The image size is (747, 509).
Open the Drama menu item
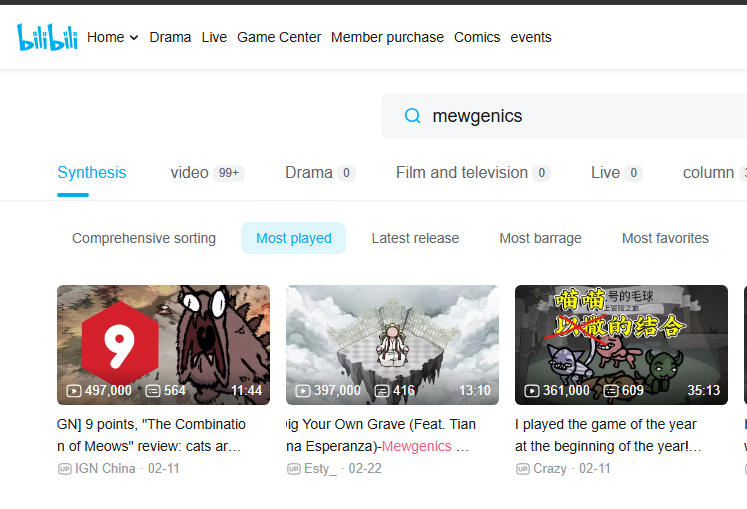click(x=170, y=37)
